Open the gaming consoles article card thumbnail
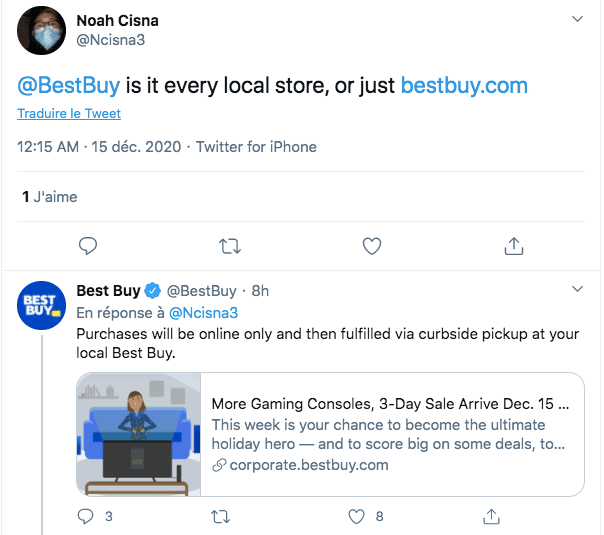604x535 pixels. 139,435
